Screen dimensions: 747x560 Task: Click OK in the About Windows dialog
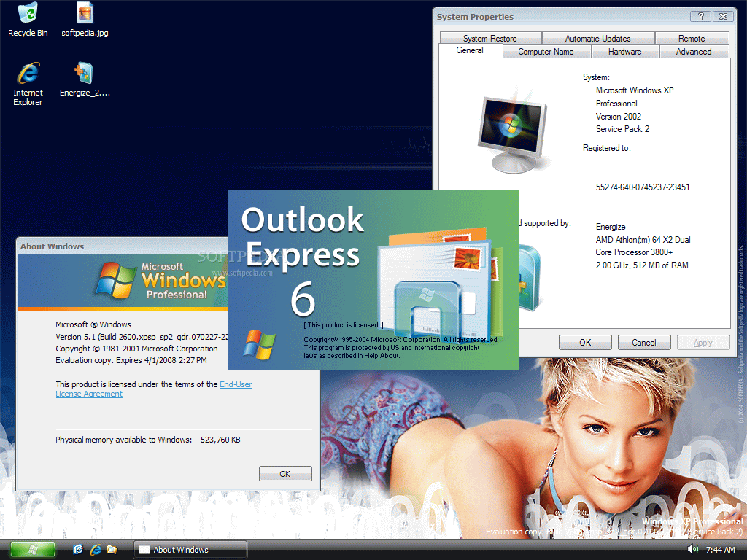point(285,474)
